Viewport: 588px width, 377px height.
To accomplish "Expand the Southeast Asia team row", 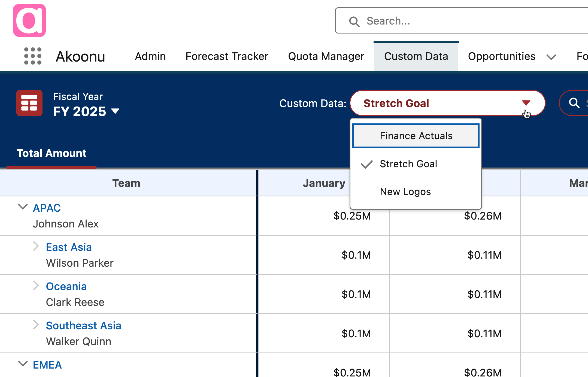I will point(36,324).
